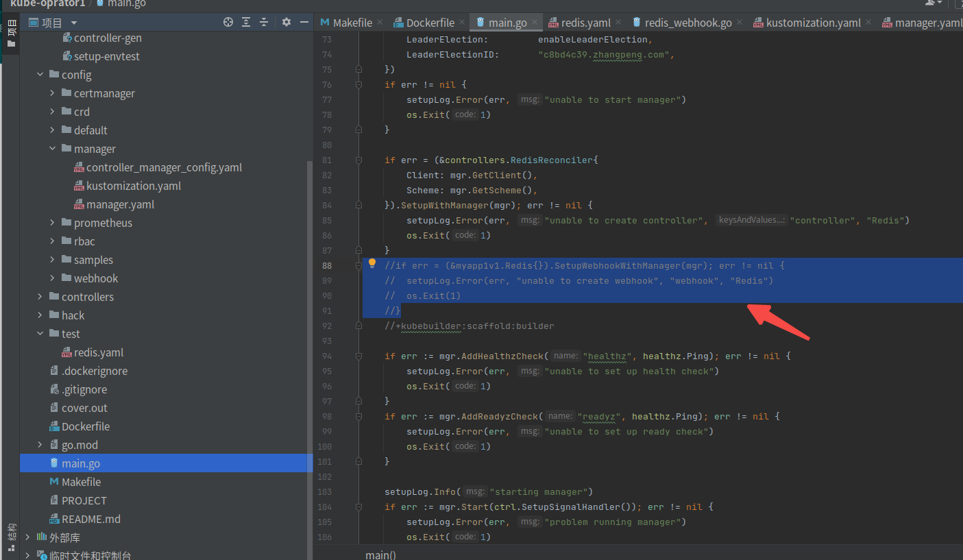Select 临时文件和控制台 tree node
The height and width of the screenshot is (560, 963).
click(90, 556)
